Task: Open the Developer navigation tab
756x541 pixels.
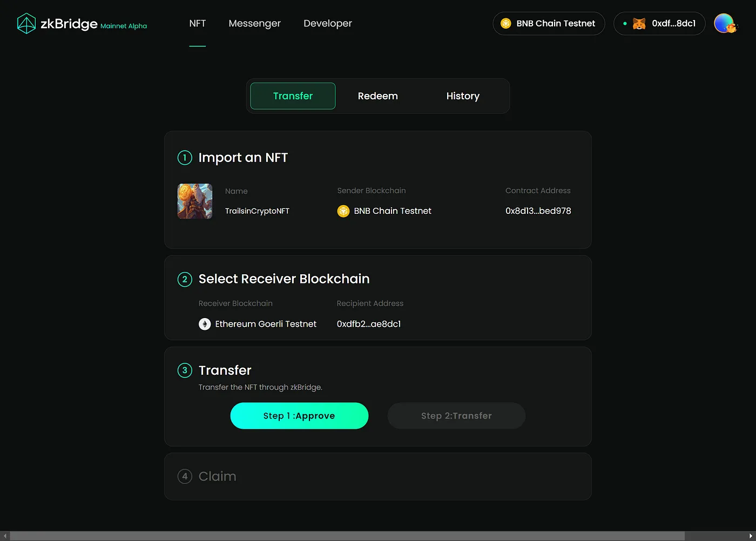Action: click(x=328, y=23)
